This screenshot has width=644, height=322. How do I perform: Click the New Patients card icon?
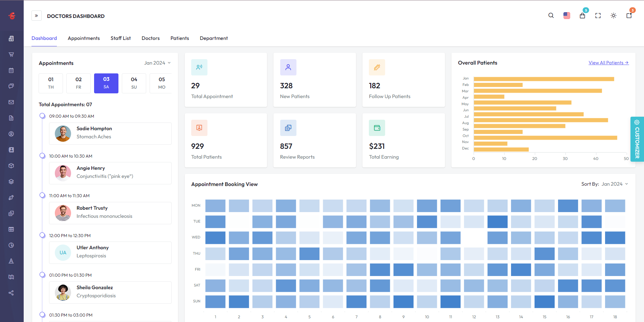pyautogui.click(x=288, y=67)
